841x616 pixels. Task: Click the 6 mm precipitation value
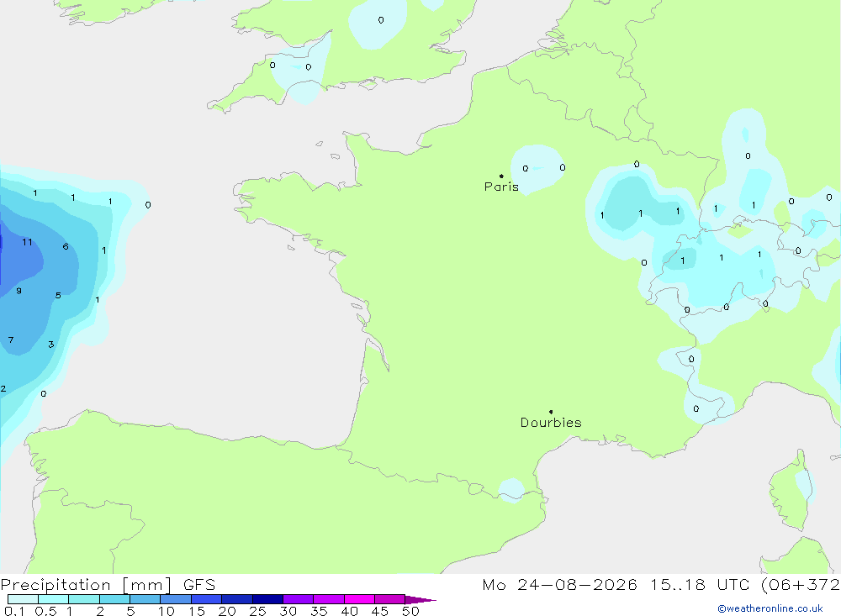(66, 246)
